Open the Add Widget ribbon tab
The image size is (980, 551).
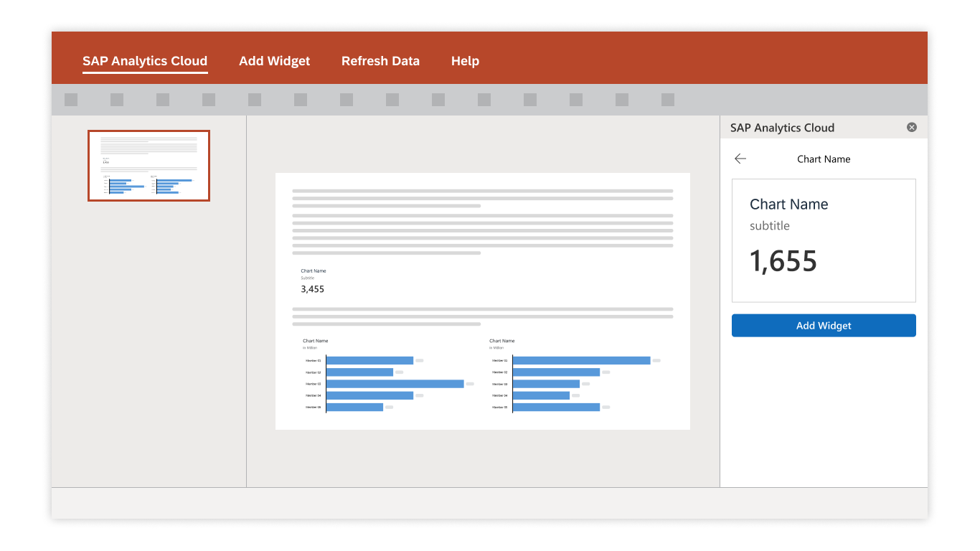pos(275,61)
